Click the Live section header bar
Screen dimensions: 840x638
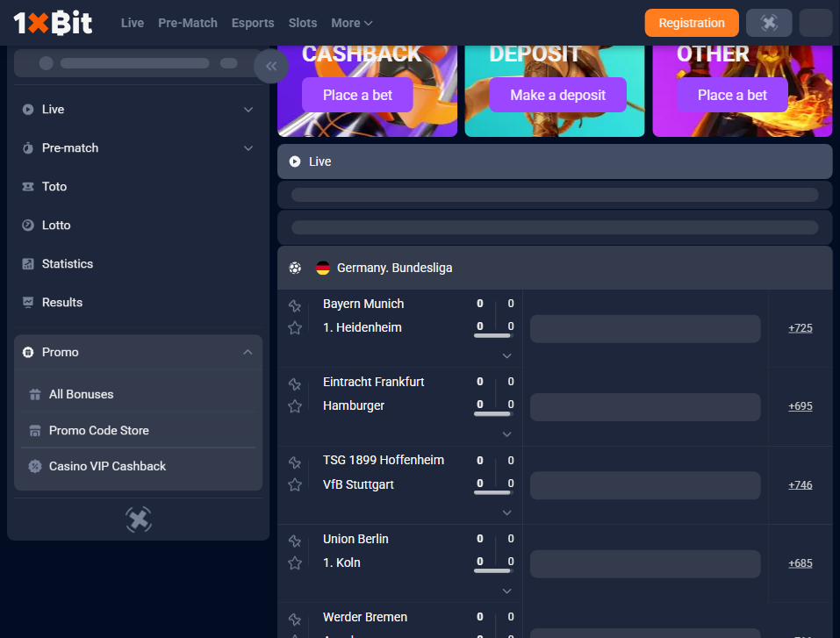coord(555,161)
